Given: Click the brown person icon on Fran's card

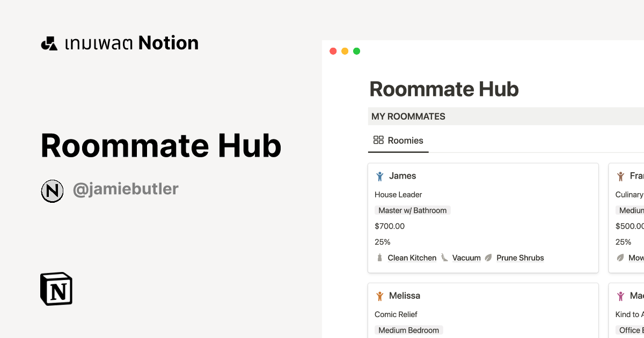Looking at the screenshot, I should [620, 175].
